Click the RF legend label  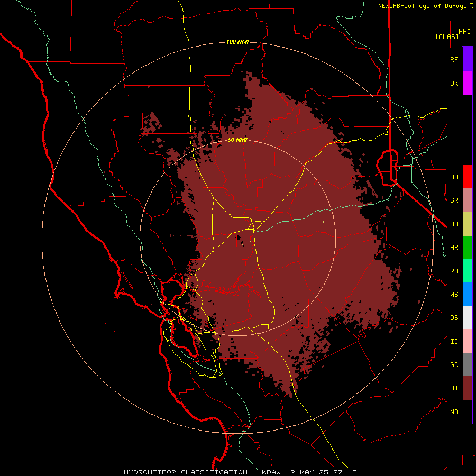point(454,60)
